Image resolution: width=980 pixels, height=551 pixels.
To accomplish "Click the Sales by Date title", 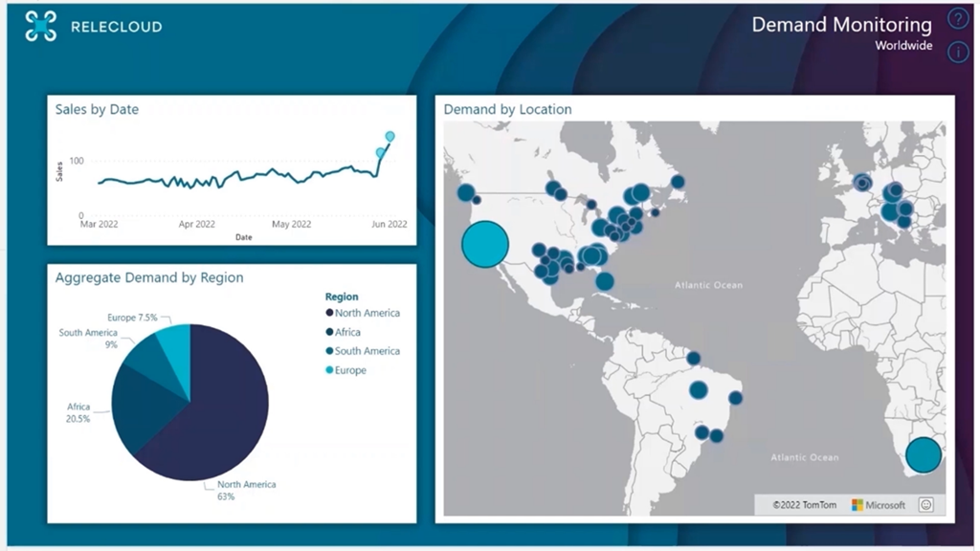I will (x=97, y=109).
